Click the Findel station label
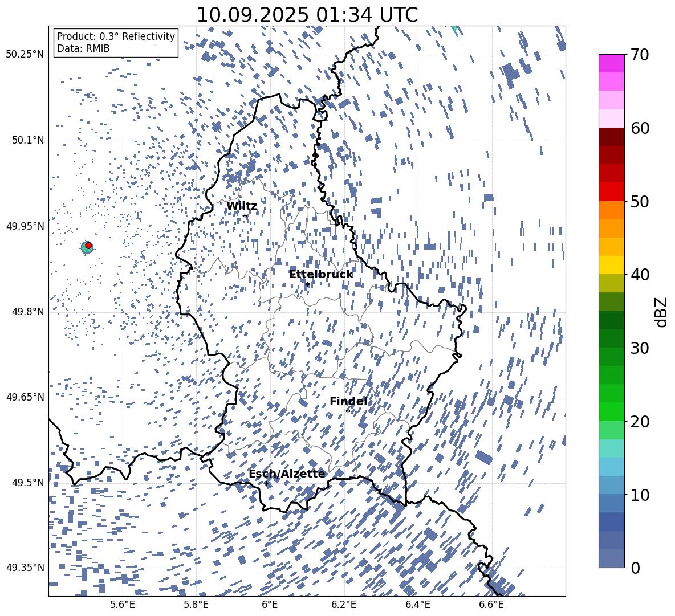The width and height of the screenshot is (675, 616). [348, 401]
